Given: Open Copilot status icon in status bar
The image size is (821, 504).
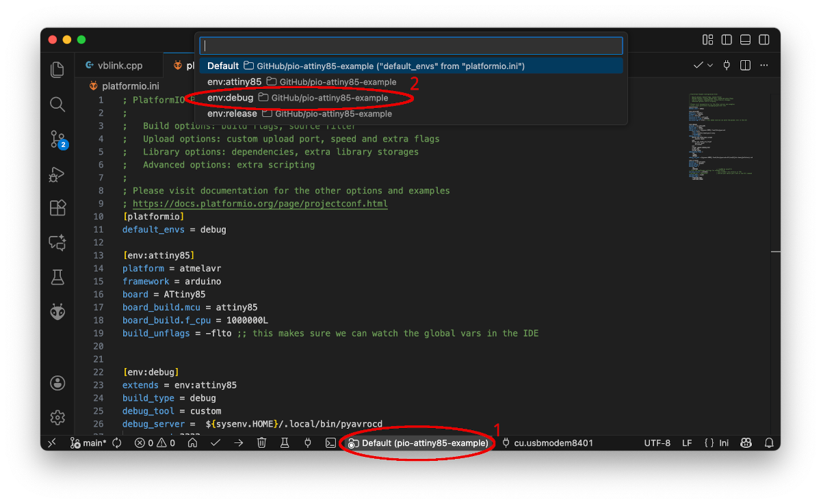Looking at the screenshot, I should [x=746, y=443].
